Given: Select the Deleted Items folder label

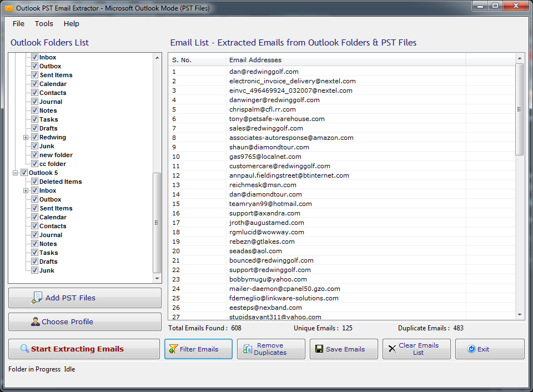Looking at the screenshot, I should click(61, 182).
